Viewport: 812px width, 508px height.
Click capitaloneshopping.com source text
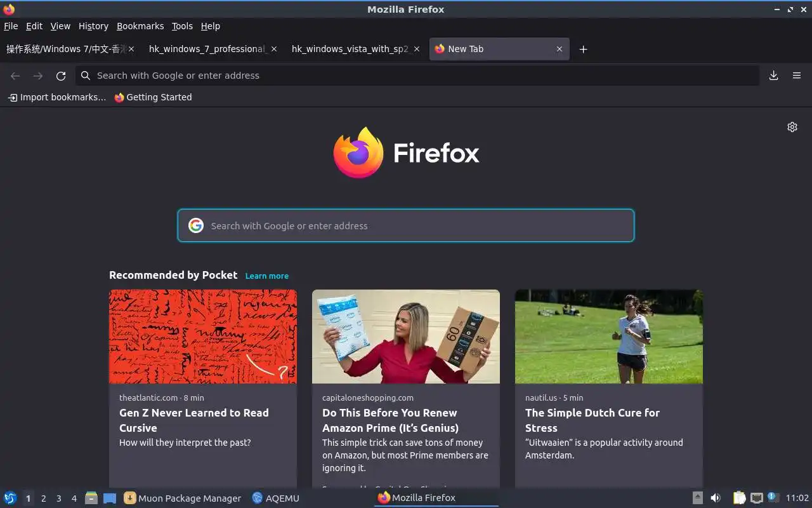368,398
